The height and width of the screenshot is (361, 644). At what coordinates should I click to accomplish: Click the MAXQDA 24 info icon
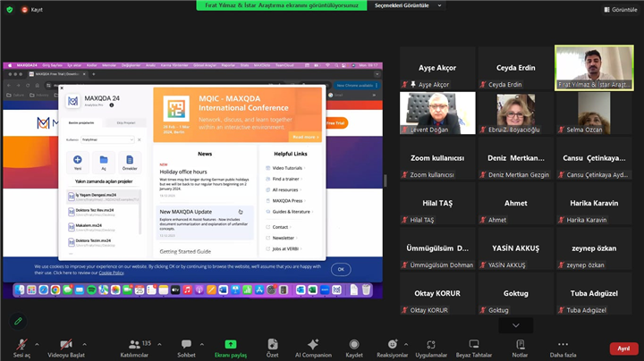click(x=111, y=105)
